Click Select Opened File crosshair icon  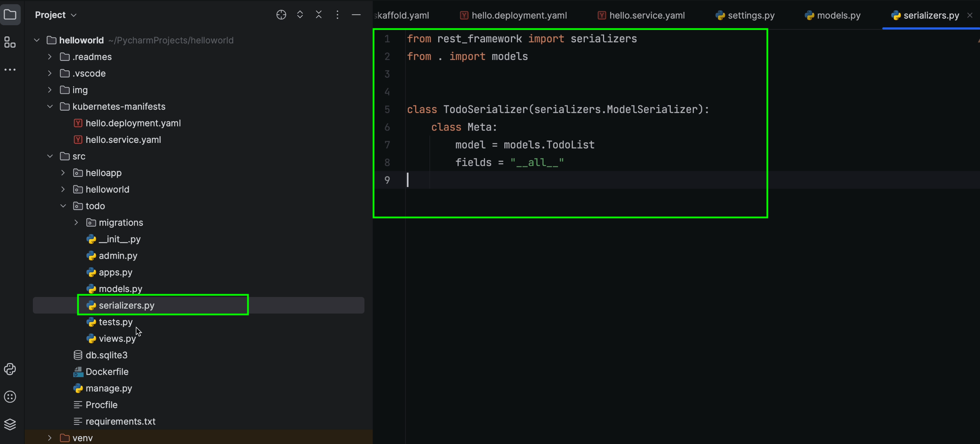pos(281,15)
